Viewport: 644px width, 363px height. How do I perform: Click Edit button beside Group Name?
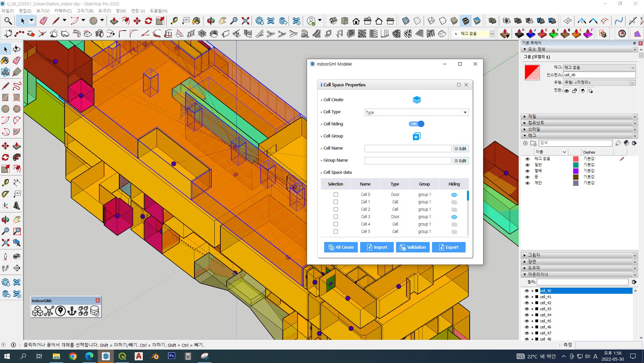(x=461, y=161)
